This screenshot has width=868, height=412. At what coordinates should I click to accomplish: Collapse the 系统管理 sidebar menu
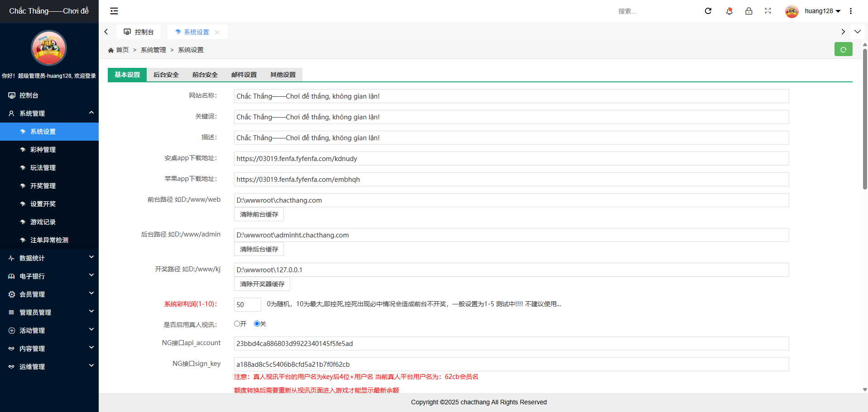[x=49, y=114]
